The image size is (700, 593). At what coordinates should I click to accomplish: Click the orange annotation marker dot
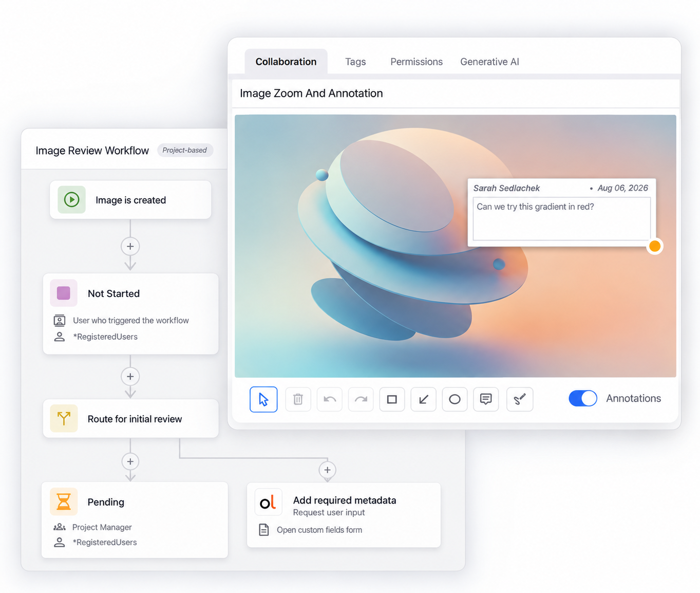[655, 246]
